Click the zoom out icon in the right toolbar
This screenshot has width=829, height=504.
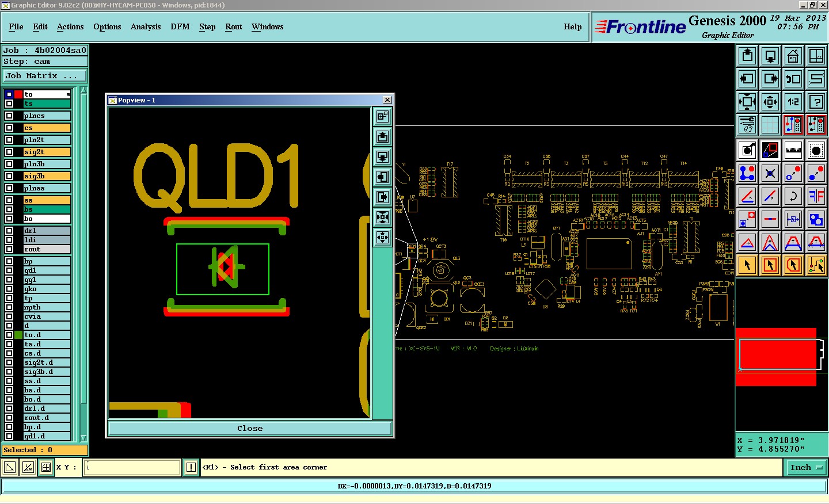[770, 102]
